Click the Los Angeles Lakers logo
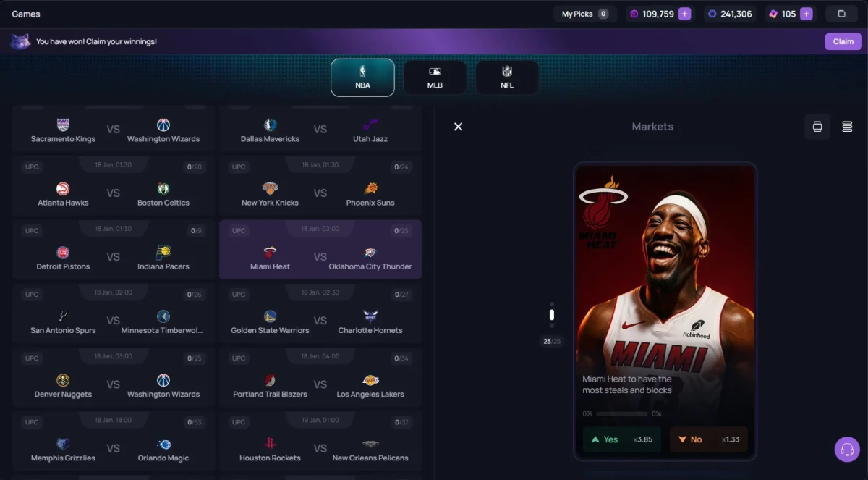This screenshot has height=480, width=868. click(x=370, y=380)
